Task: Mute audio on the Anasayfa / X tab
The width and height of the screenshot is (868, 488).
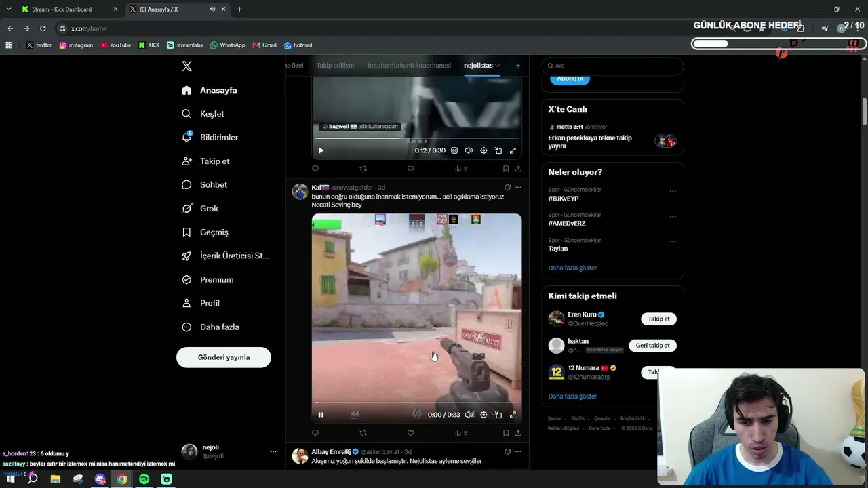Action: (212, 9)
